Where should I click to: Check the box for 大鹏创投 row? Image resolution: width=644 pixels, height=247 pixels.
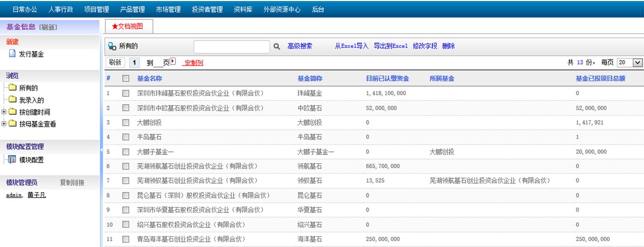coord(126,122)
